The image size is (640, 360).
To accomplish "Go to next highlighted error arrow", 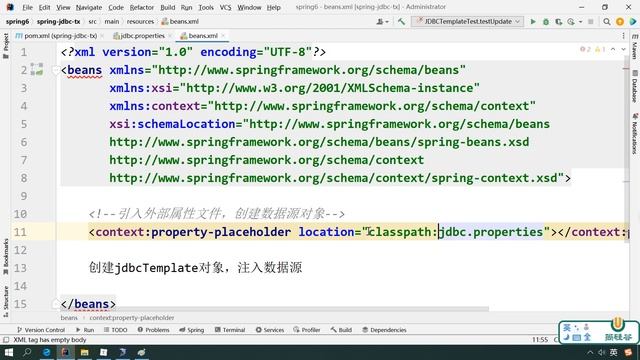I will point(623,49).
